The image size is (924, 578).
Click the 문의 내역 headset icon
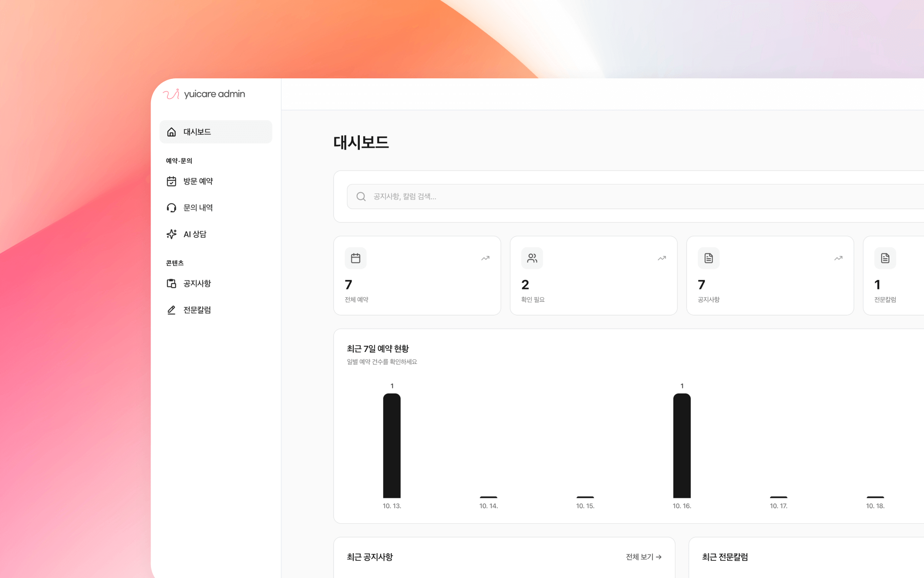pyautogui.click(x=172, y=208)
